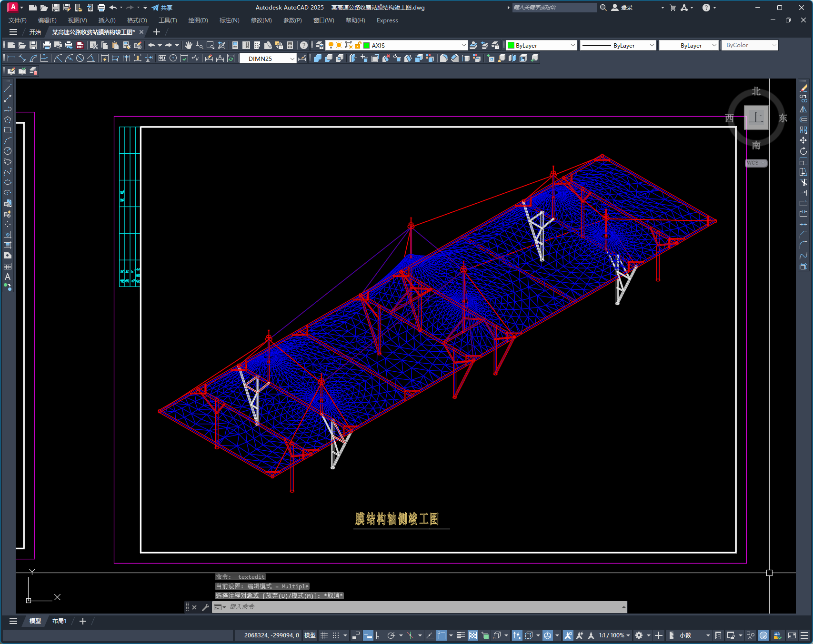The width and height of the screenshot is (813, 644).
Task: Select the Diameter dimension tool
Action: point(80,58)
